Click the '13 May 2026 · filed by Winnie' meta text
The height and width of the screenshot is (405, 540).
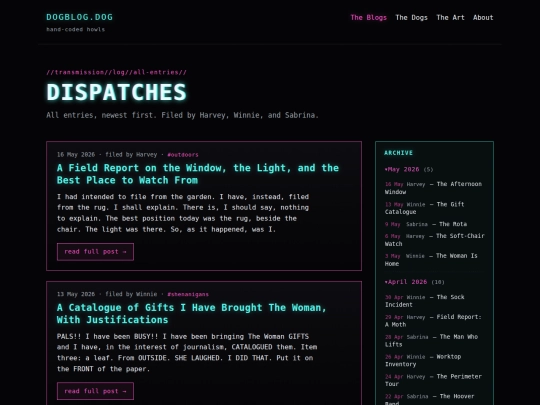coord(107,294)
